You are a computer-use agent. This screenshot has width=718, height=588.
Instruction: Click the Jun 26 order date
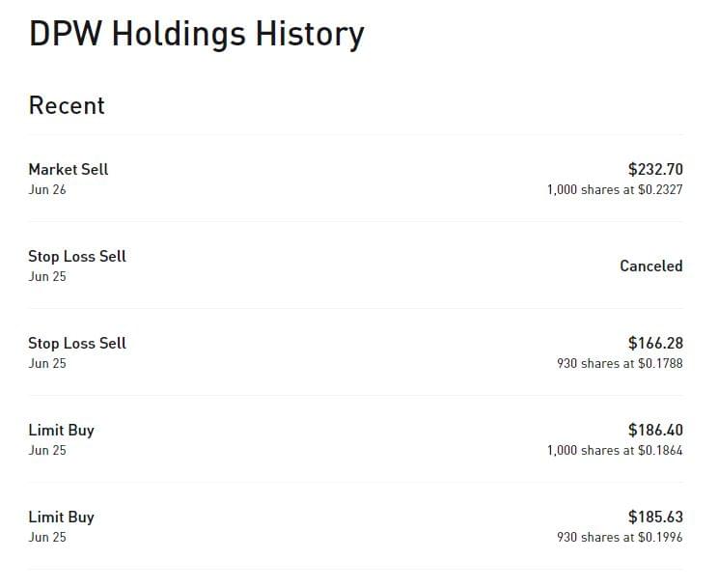47,190
